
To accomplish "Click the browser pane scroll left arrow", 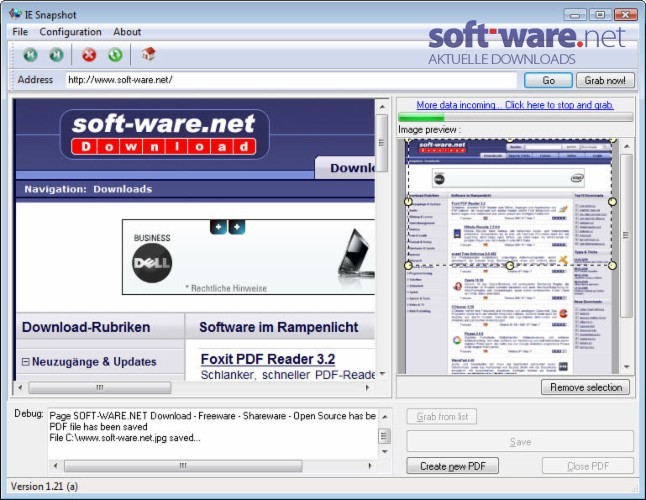I will coord(21,388).
